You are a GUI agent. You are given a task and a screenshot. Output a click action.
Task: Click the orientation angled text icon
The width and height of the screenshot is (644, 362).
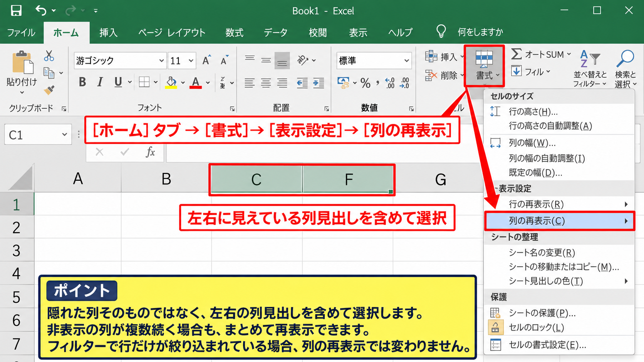click(303, 60)
